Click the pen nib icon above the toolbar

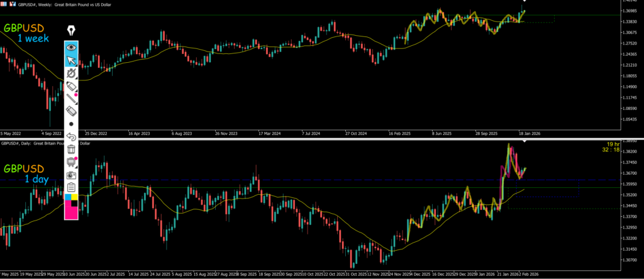click(x=71, y=31)
